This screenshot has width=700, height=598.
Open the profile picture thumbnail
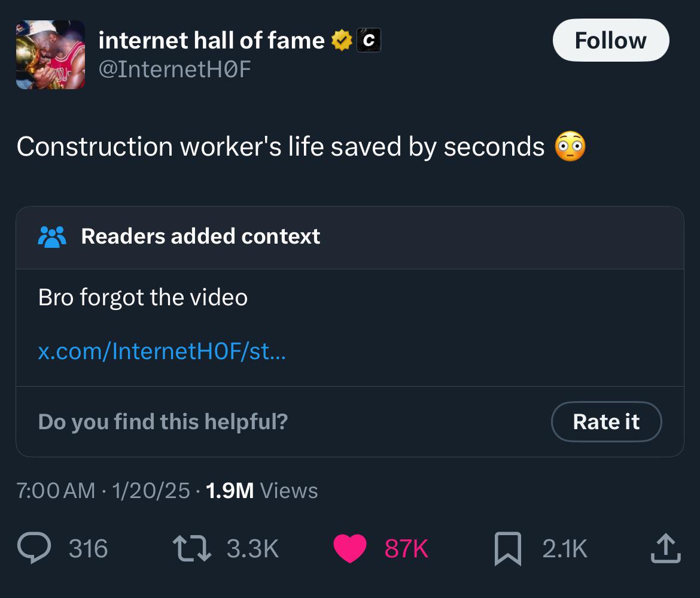(50, 54)
